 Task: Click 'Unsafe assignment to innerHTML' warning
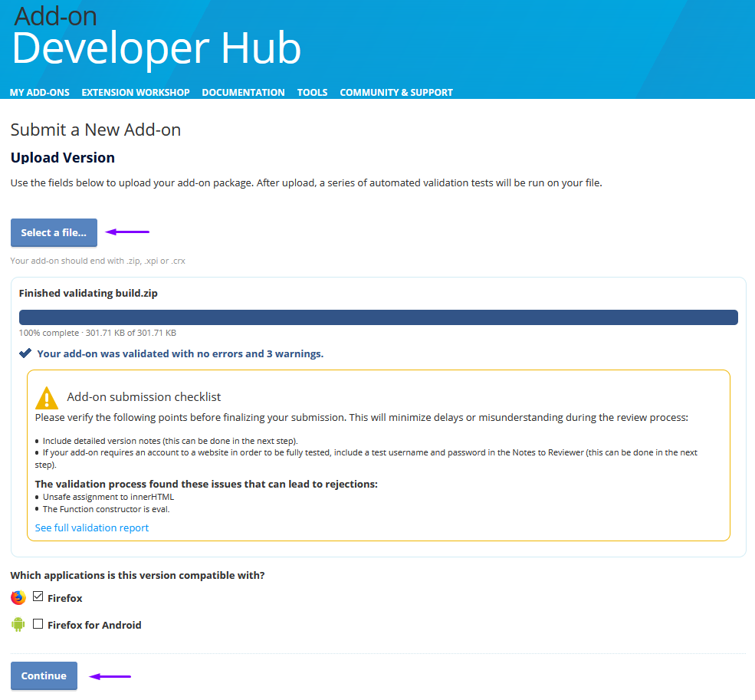click(x=108, y=497)
